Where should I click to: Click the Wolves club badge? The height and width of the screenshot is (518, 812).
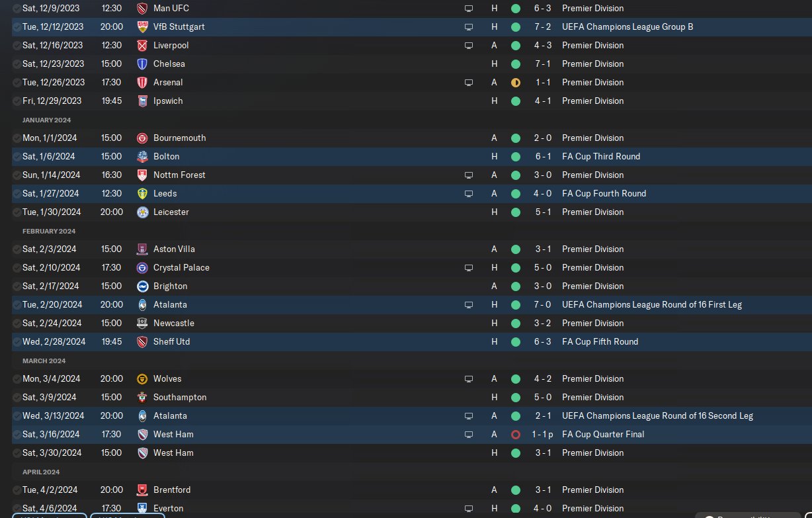tap(142, 379)
